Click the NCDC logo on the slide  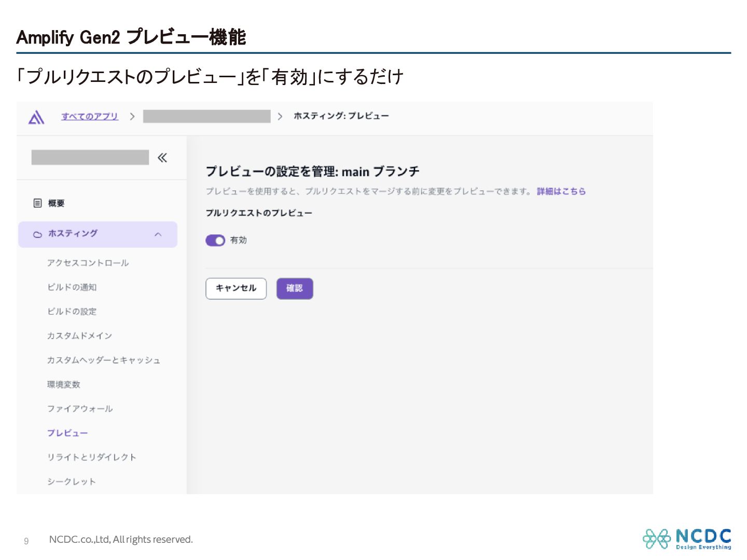[687, 539]
